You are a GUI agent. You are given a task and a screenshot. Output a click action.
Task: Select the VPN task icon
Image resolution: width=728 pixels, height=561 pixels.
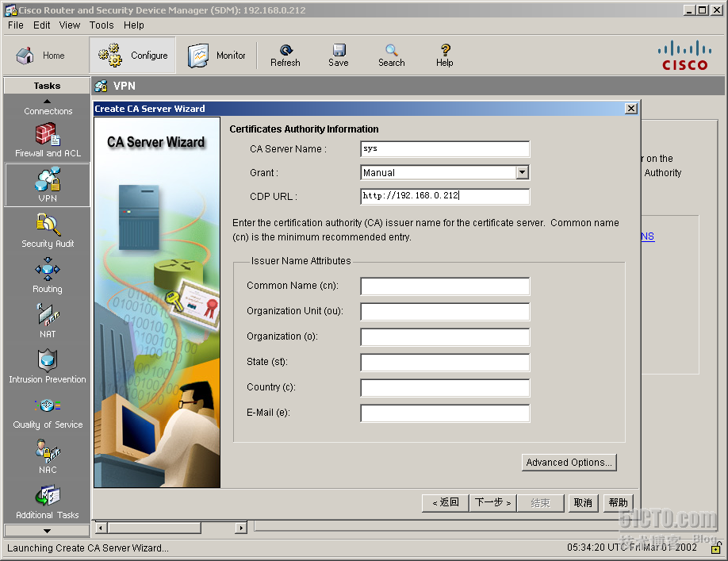coord(48,180)
